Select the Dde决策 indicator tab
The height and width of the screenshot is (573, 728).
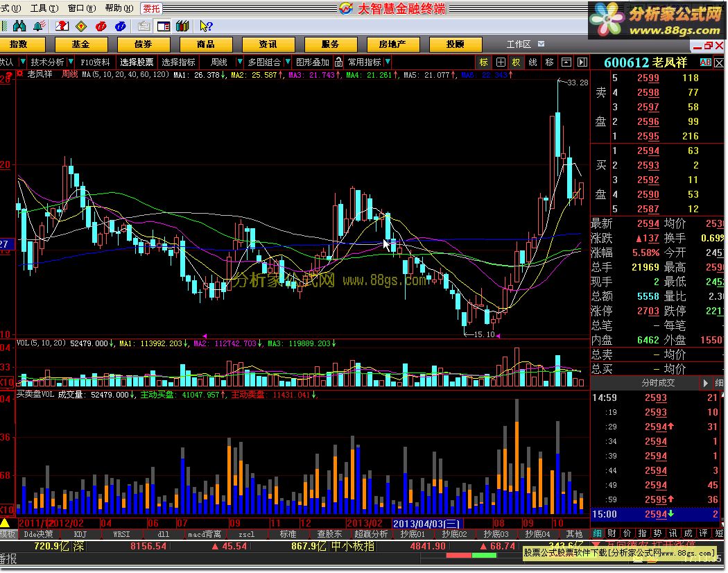pyautogui.click(x=39, y=534)
